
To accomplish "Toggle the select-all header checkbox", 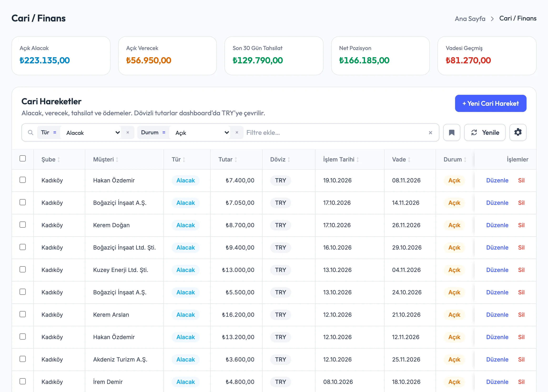I will coord(23,158).
